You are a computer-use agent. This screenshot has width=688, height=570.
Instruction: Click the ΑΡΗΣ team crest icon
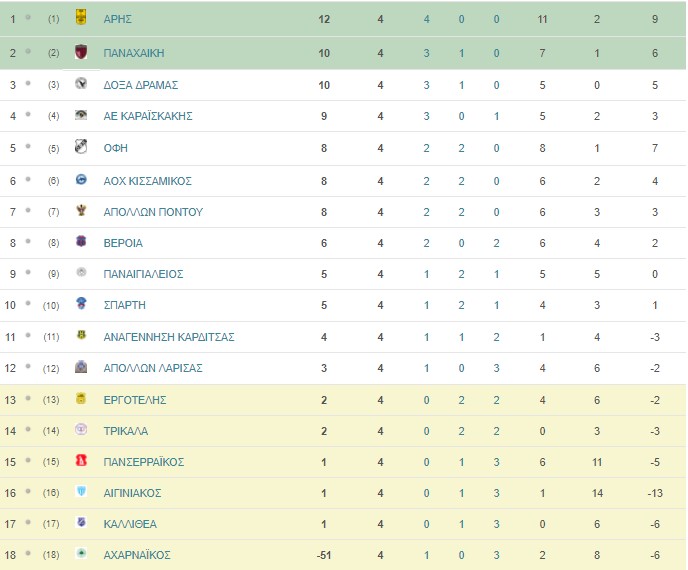click(x=81, y=18)
